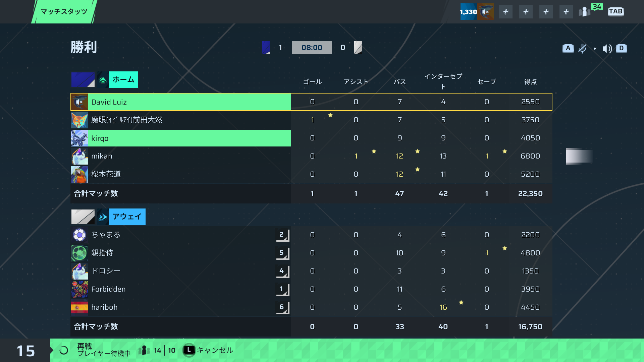Click the party badge 6 beside hariboh
Screen dimensions: 644x362
282,307
